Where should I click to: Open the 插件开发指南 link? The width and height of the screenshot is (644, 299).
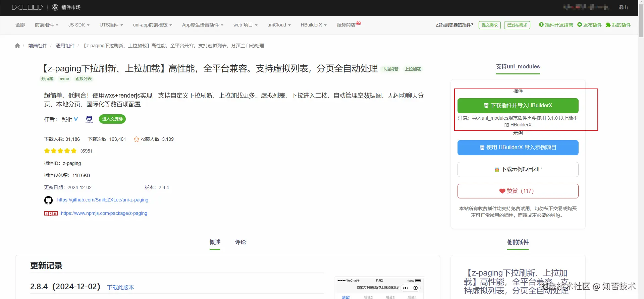(x=559, y=25)
